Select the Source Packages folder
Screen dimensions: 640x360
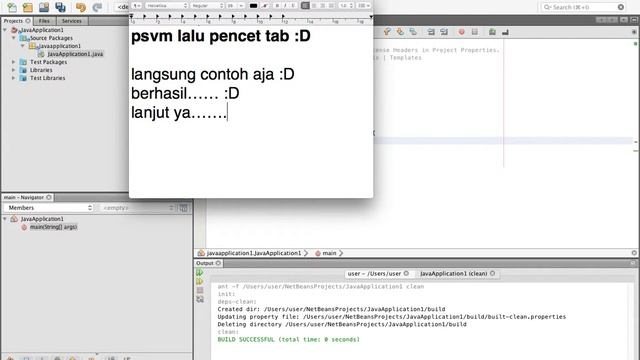tap(51, 38)
